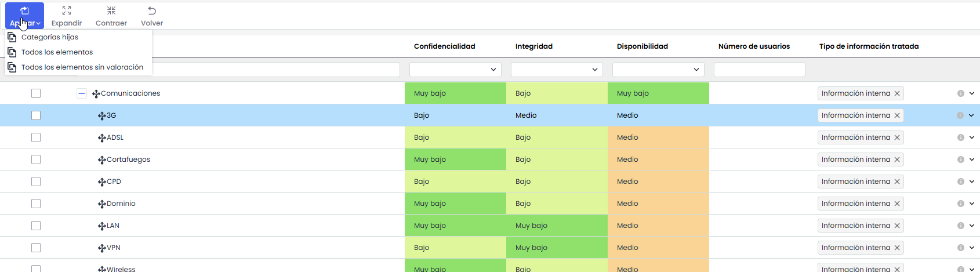Sort by the Integridad column header
This screenshot has width=980, height=272.
pyautogui.click(x=533, y=46)
